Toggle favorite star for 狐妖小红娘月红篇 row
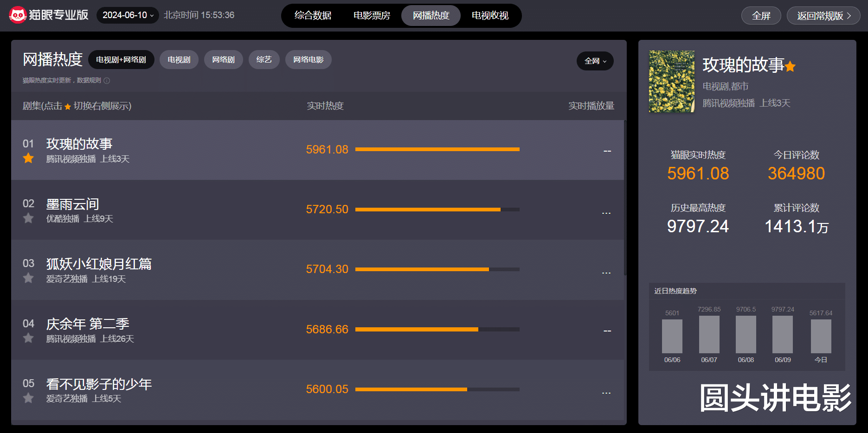Screen dimensions: 868x433 28,278
